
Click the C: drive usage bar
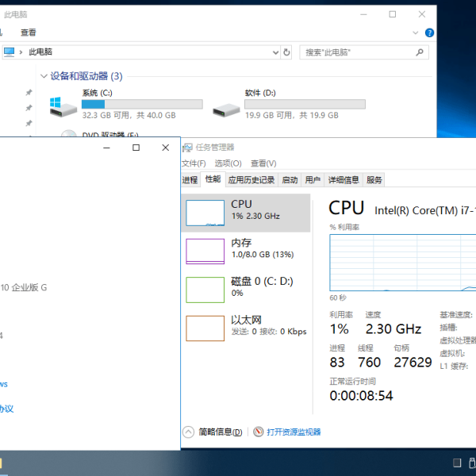[142, 104]
